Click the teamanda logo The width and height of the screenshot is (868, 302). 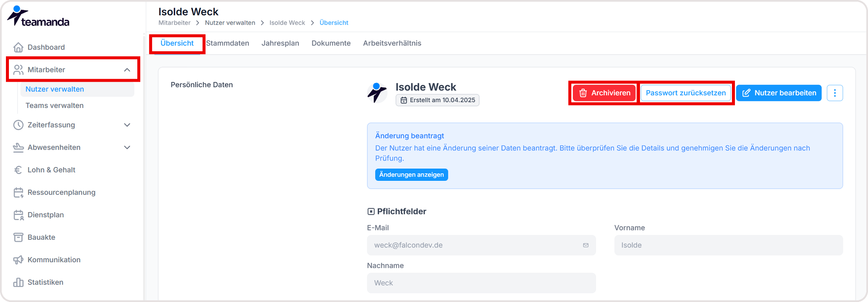38,17
